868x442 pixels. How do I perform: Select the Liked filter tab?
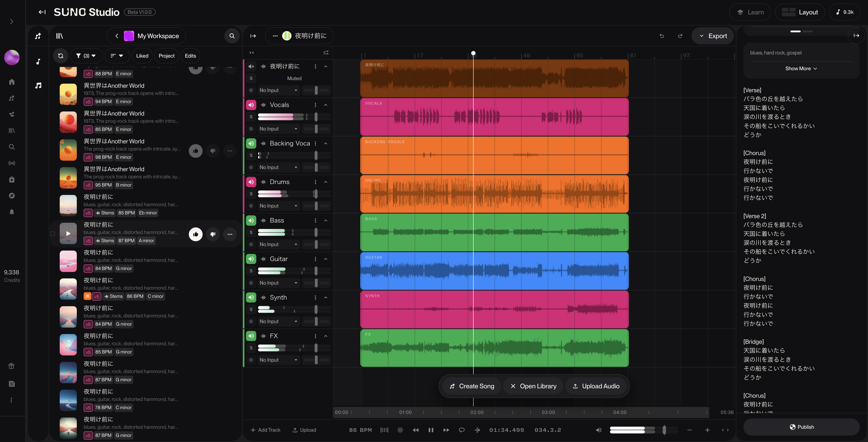coord(142,56)
